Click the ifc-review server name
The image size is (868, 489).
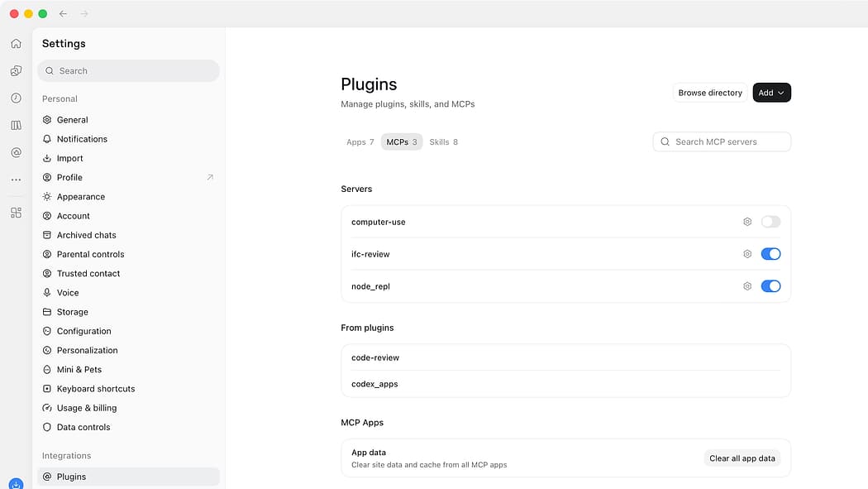tap(370, 254)
